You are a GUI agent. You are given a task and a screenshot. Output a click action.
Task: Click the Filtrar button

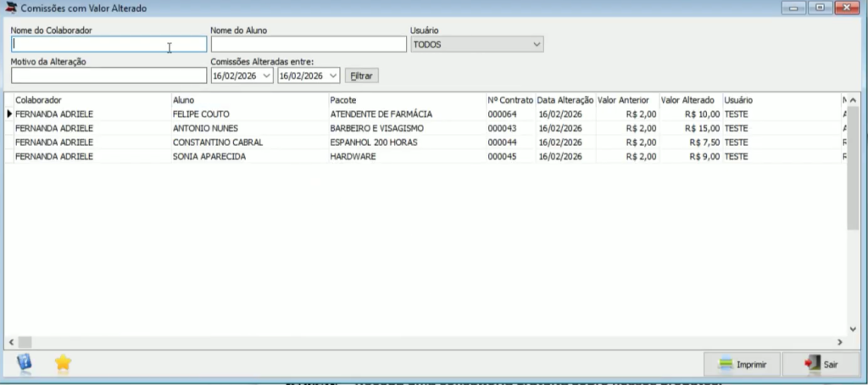click(361, 75)
